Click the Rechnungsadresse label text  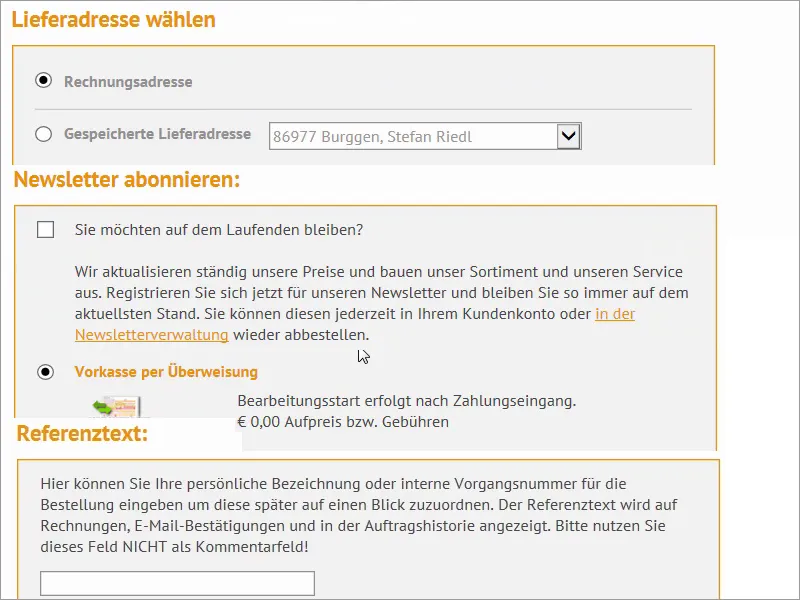[x=128, y=82]
